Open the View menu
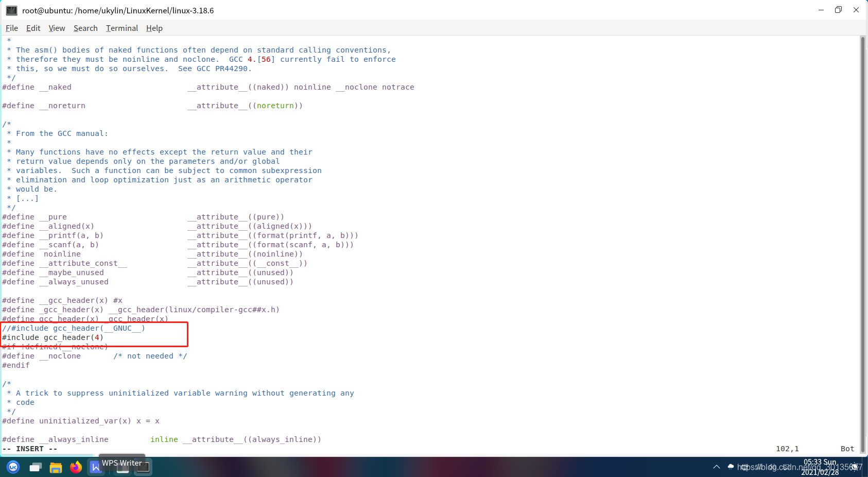868x477 pixels. pyautogui.click(x=57, y=28)
